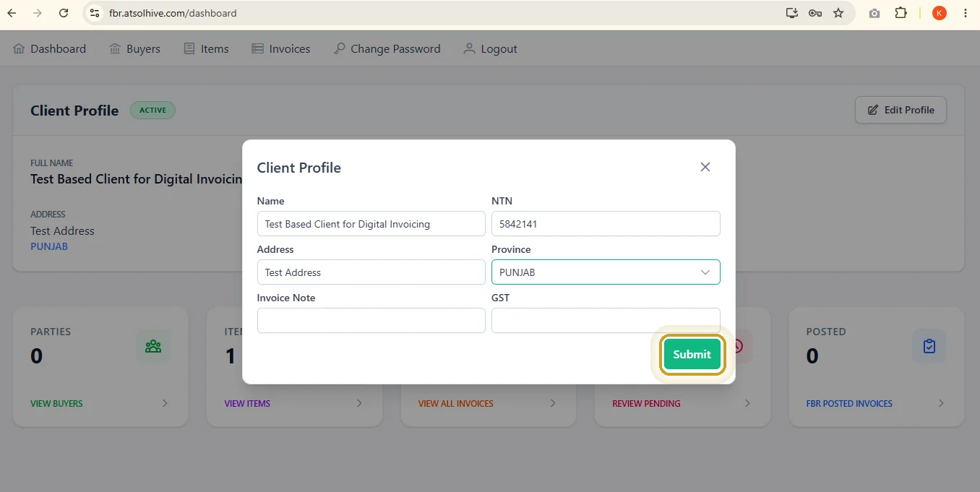This screenshot has height=492, width=980.
Task: Click the browser forward arrow
Action: click(38, 13)
